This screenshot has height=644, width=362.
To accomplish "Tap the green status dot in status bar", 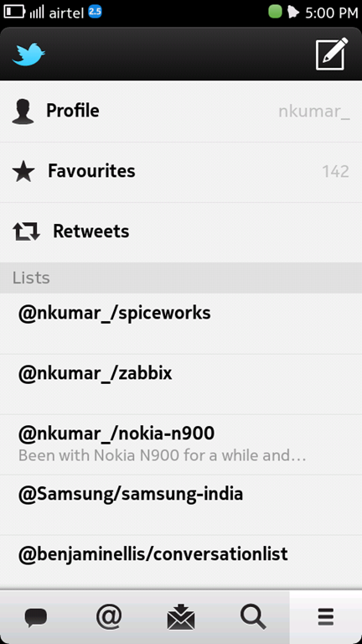I will [276, 12].
